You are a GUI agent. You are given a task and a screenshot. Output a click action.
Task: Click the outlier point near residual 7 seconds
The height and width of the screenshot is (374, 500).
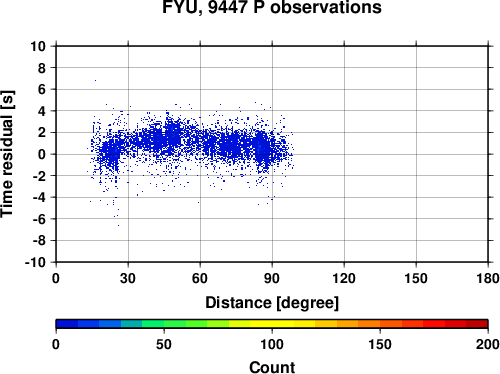[x=95, y=80]
